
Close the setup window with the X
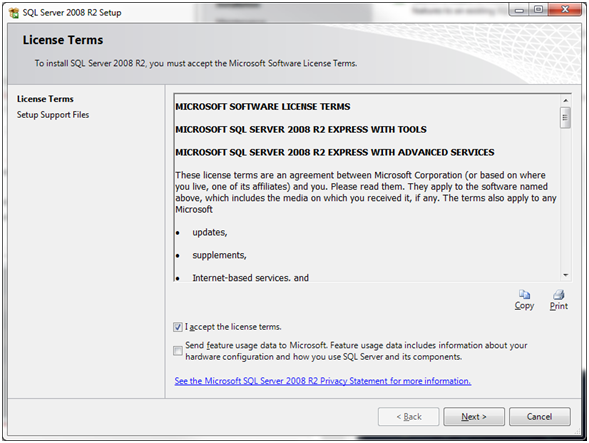tap(565, 10)
